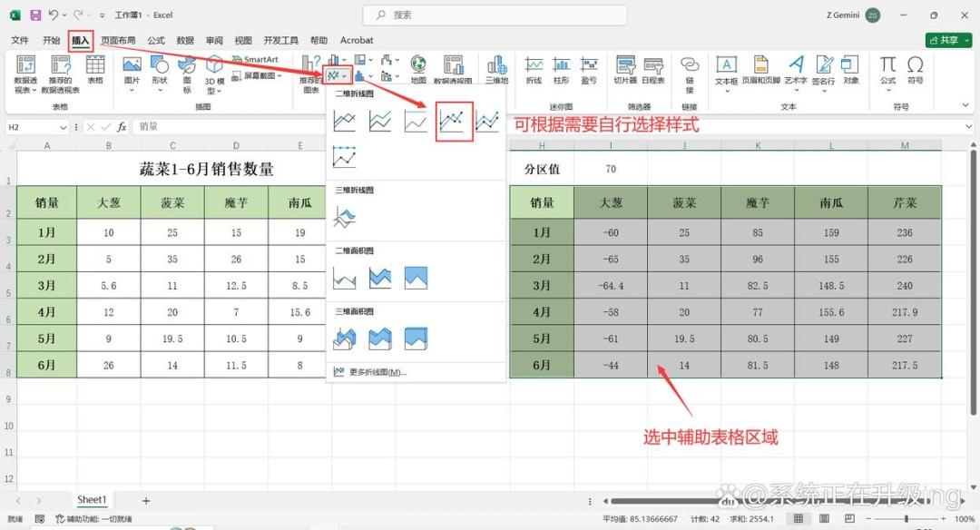Click the Text Box insert icon
This screenshot has width=980, height=530.
(726, 70)
